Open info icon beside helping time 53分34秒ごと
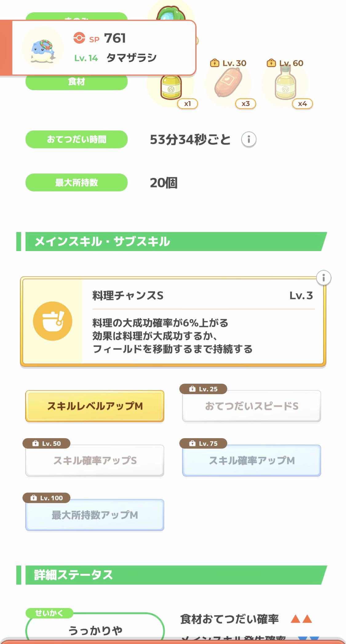Screen dimensions: 346x644 [x=249, y=139]
